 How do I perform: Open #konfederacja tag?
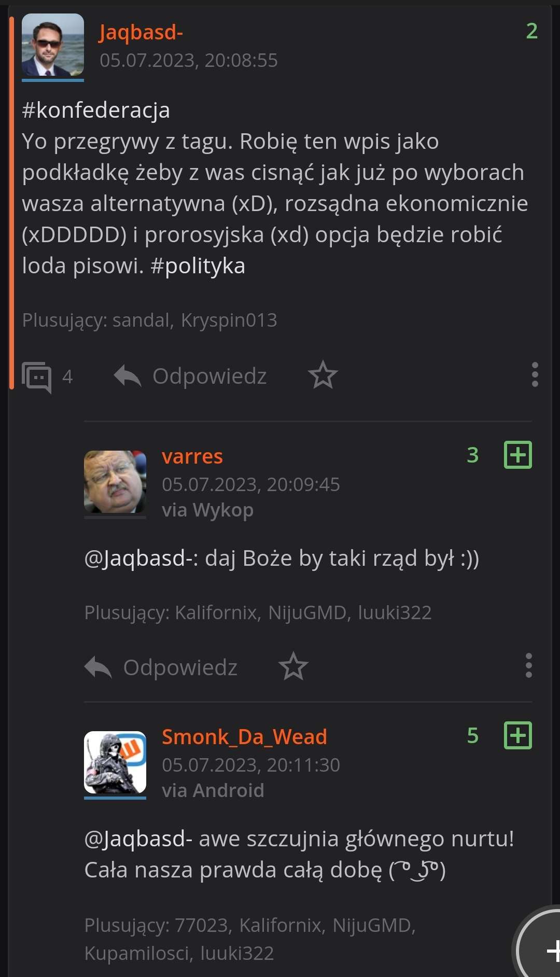[x=96, y=110]
